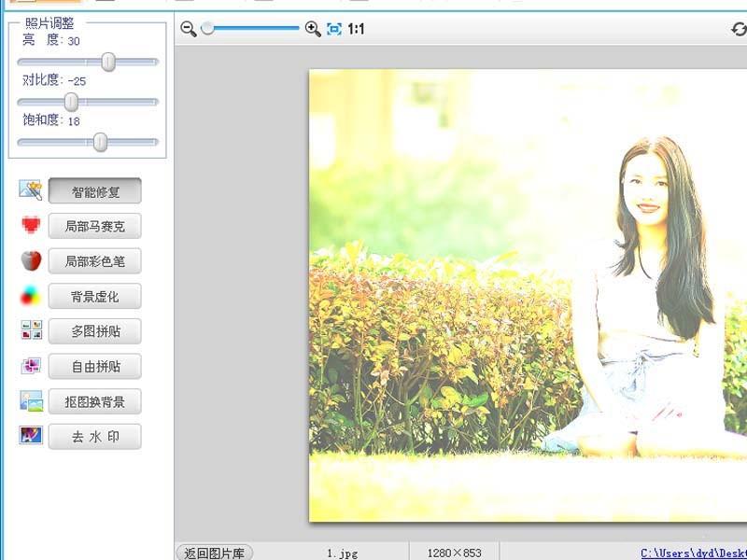Click the 亮度 brightness slider handle
The height and width of the screenshot is (560, 747).
[x=108, y=61]
